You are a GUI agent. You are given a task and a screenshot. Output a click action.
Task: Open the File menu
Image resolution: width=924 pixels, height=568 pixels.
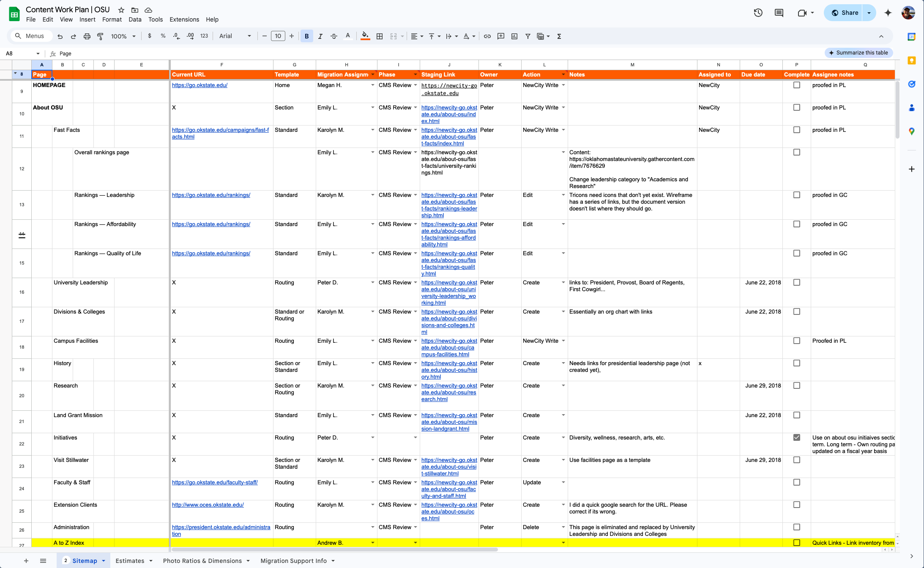point(31,19)
